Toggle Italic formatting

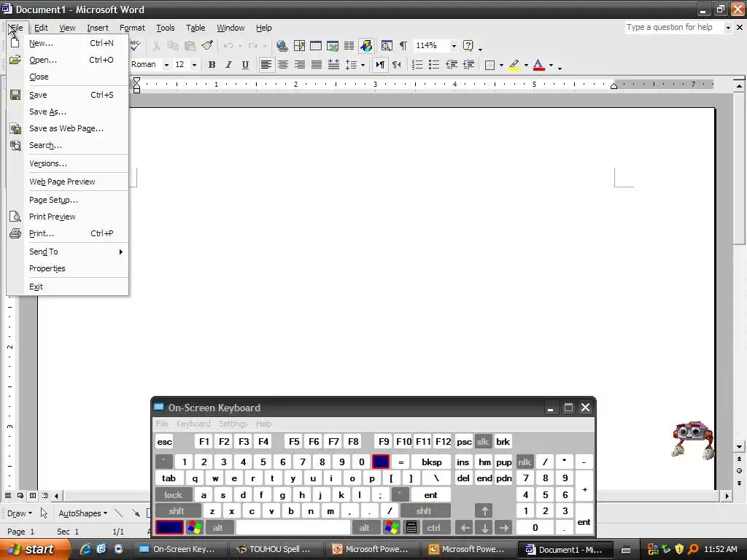[228, 65]
